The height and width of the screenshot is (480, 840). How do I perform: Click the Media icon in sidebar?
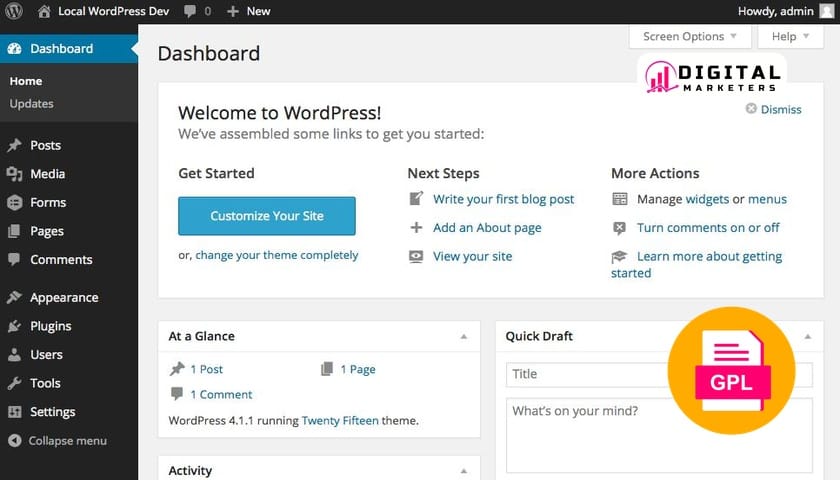[14, 174]
